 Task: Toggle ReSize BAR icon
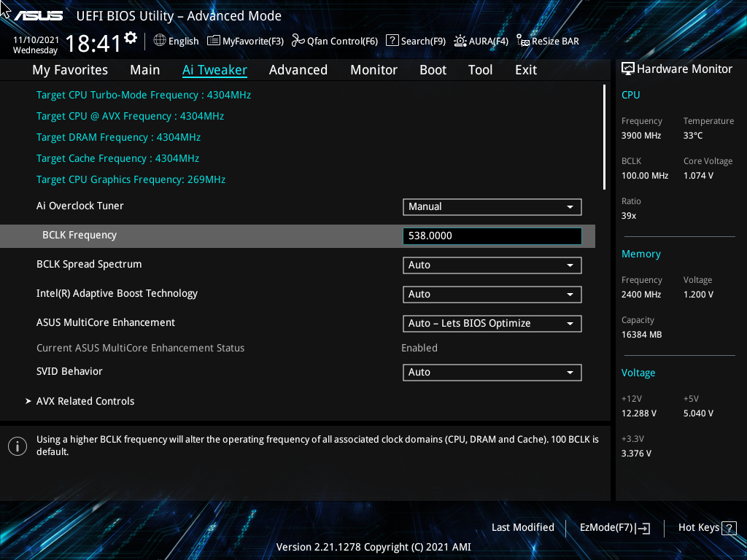pos(523,41)
